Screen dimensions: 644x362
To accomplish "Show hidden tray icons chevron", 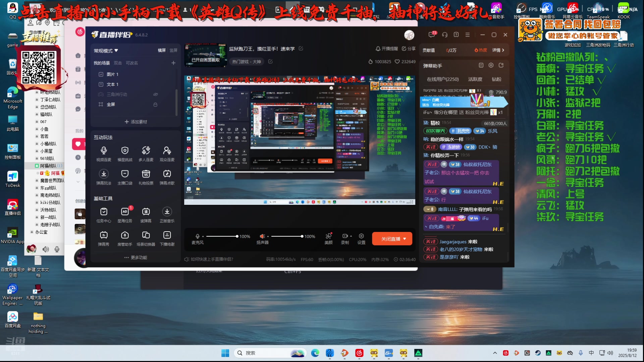I will pos(495,353).
